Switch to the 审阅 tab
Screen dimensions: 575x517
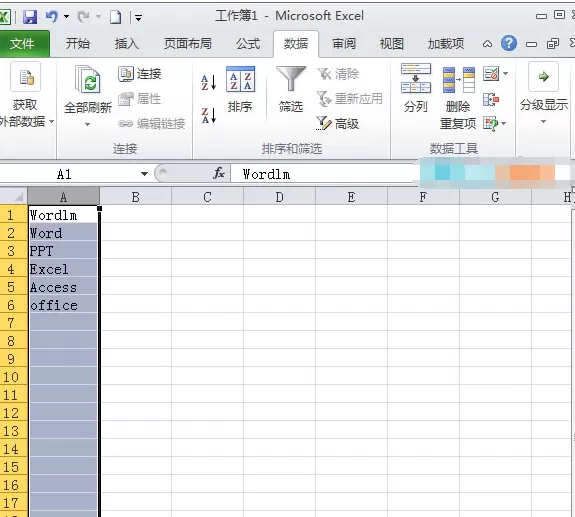(x=344, y=44)
